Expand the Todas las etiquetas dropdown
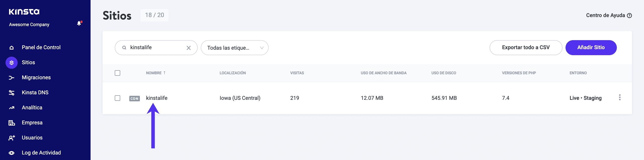The image size is (644, 160). coord(234,48)
